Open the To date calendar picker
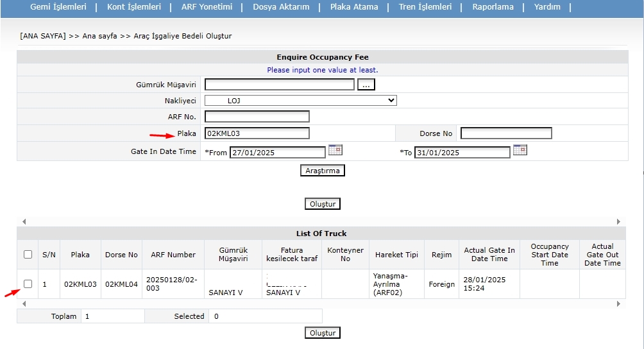This screenshot has height=349, width=644. tap(520, 150)
